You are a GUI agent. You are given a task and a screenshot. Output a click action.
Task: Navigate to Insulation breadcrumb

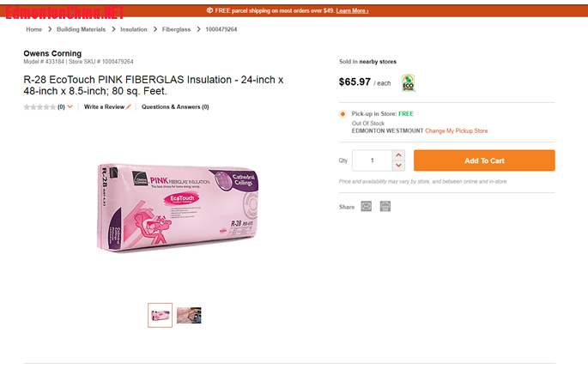point(134,29)
